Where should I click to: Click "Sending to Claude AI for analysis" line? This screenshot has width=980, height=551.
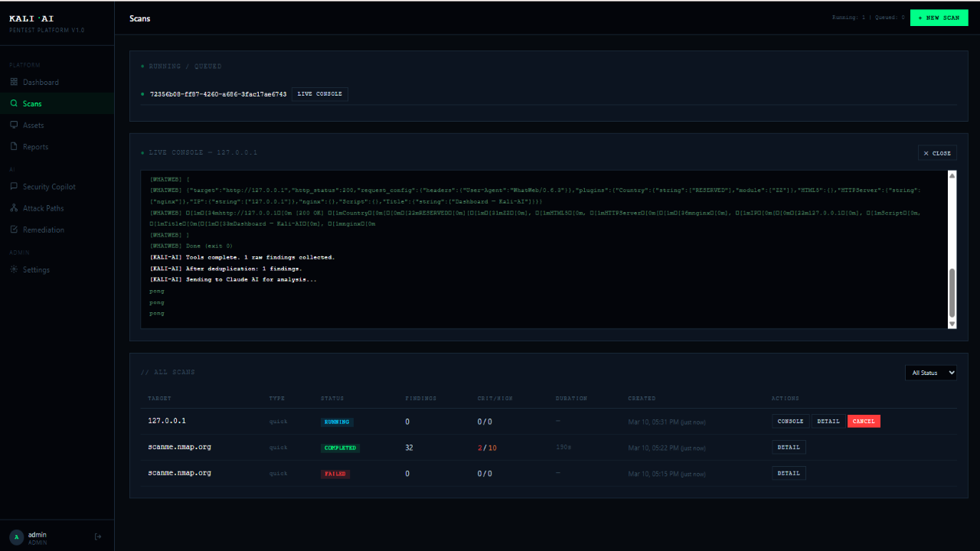234,280
